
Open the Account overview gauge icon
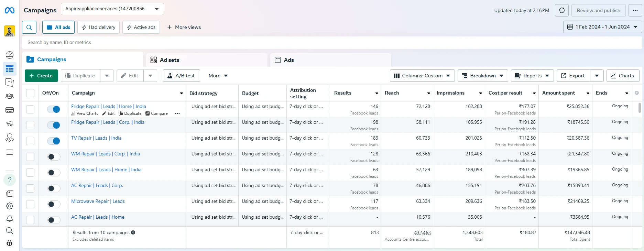click(10, 55)
